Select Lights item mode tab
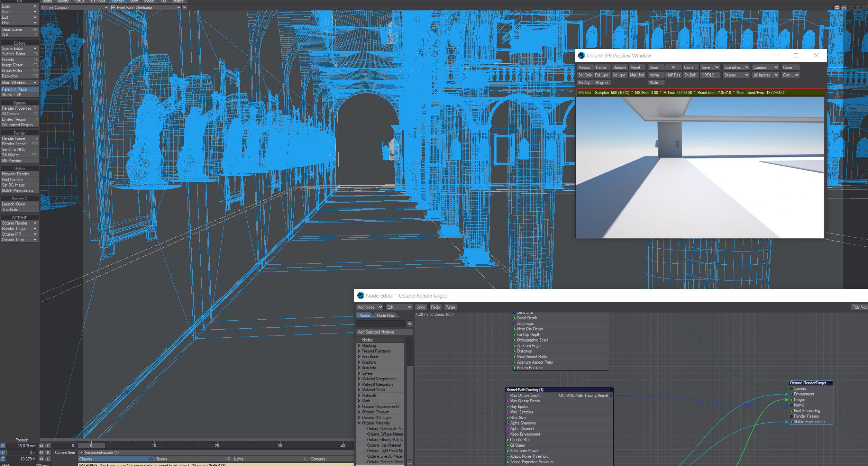 tap(270, 459)
